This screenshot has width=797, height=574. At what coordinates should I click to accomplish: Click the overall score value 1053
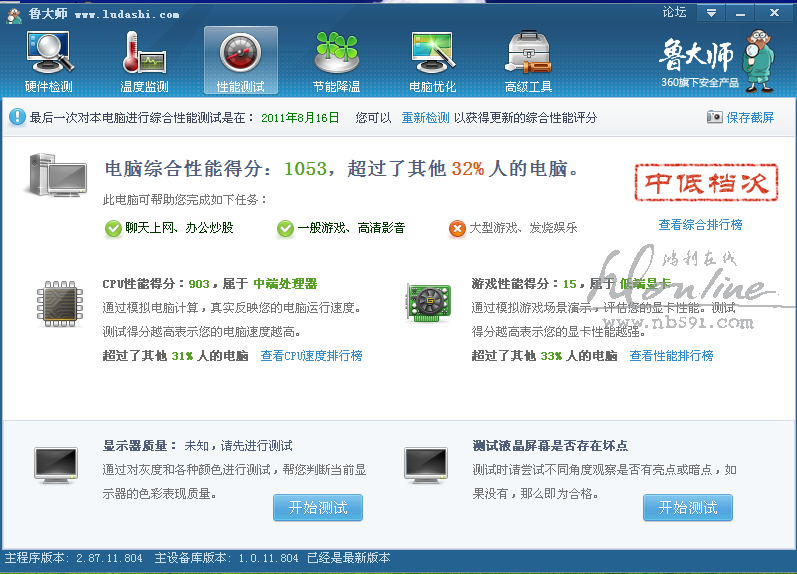[305, 168]
